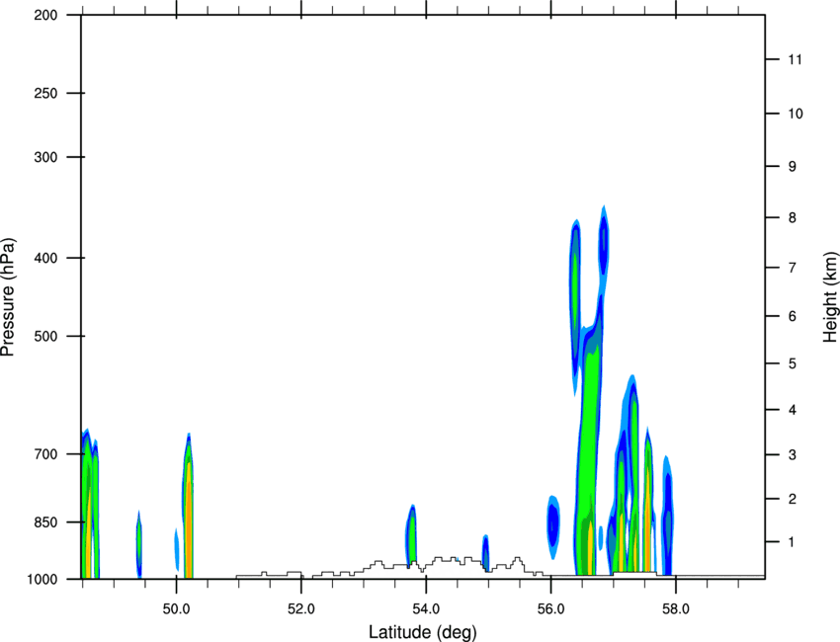This screenshot has width=840, height=642.
Task: Click the 'Height (km)' axis title
Action: coord(831,297)
